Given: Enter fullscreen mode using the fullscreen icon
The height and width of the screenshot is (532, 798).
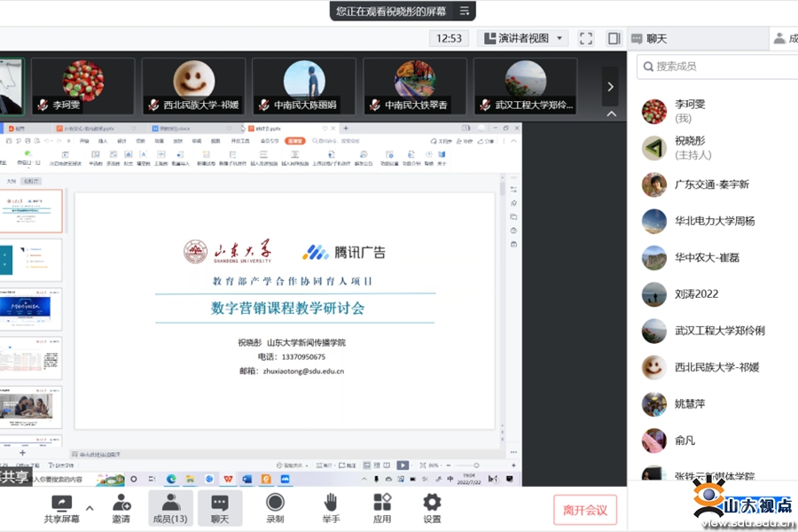Looking at the screenshot, I should click(x=586, y=38).
